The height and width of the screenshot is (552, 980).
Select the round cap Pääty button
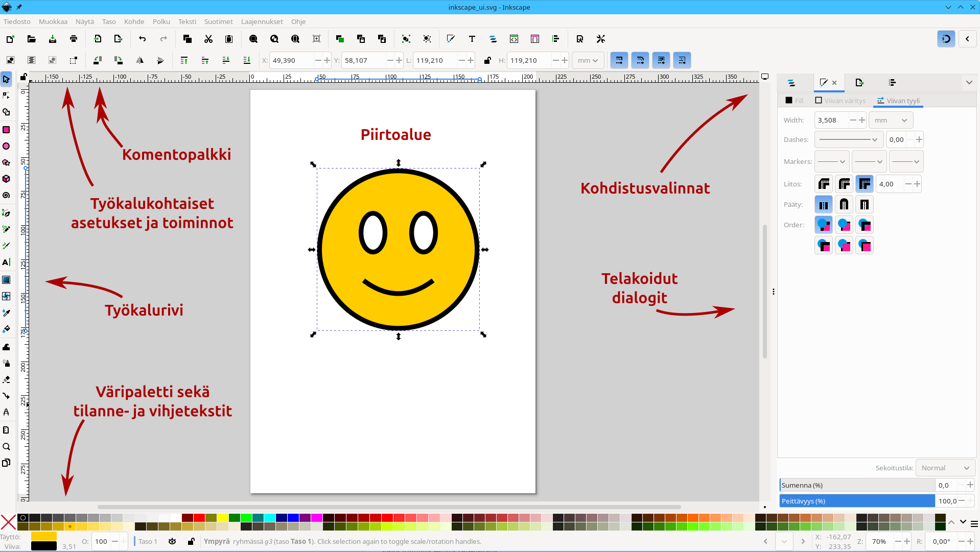844,205
